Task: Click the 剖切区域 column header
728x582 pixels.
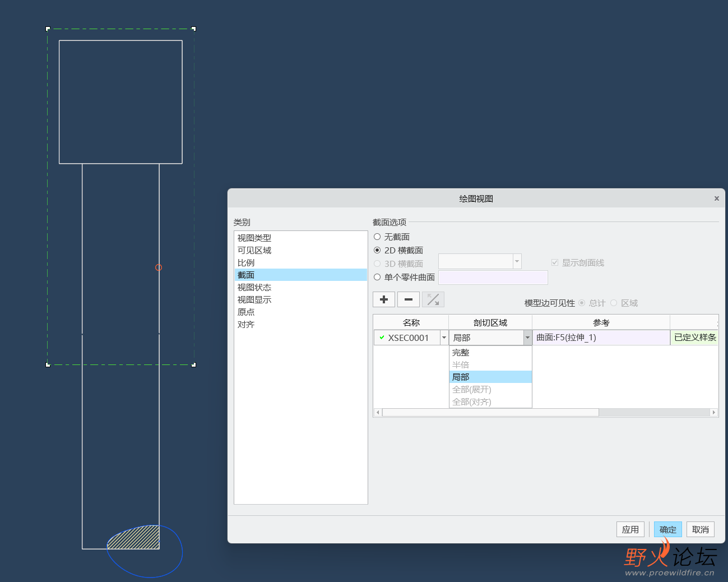Action: click(490, 322)
